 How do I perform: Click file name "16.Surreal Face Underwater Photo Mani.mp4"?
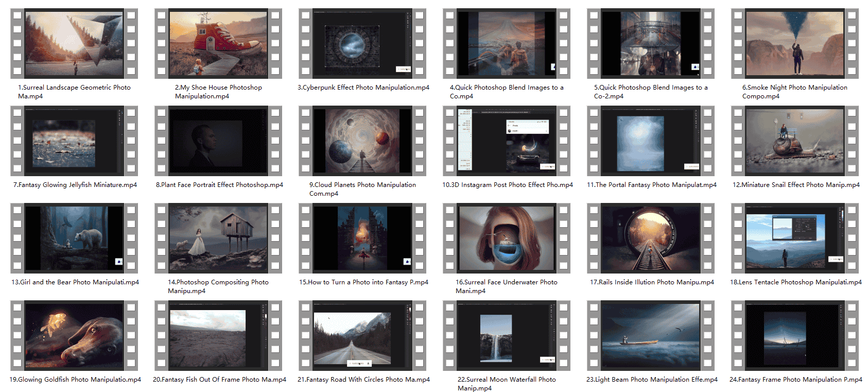pyautogui.click(x=507, y=286)
